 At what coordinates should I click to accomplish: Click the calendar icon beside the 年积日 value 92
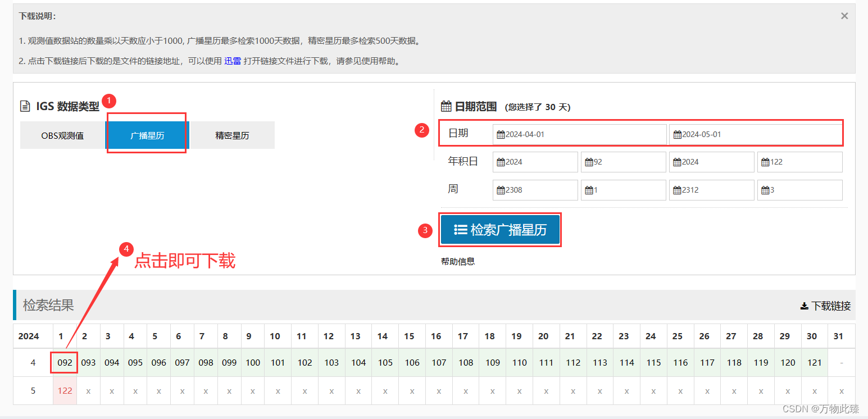pyautogui.click(x=588, y=162)
